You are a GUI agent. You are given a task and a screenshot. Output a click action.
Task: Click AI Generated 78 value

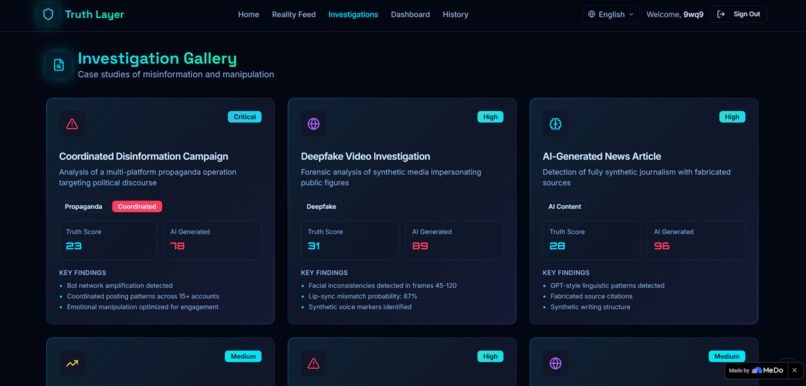point(177,246)
